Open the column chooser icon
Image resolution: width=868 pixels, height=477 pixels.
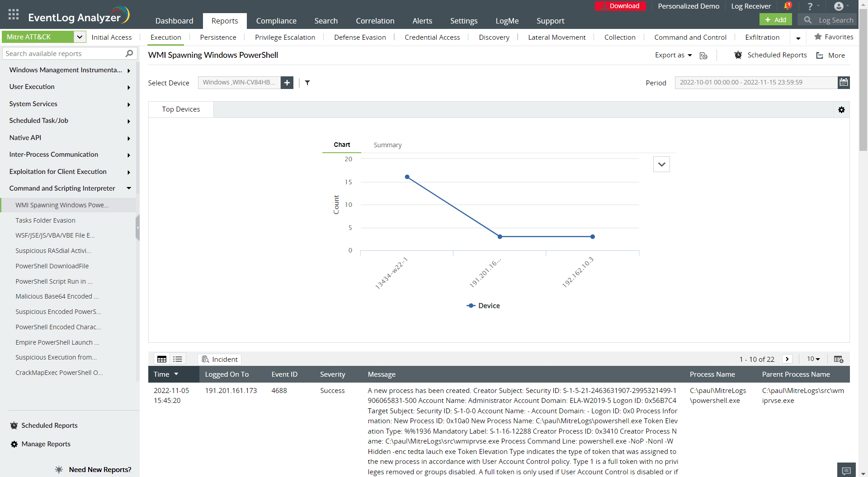point(839,359)
